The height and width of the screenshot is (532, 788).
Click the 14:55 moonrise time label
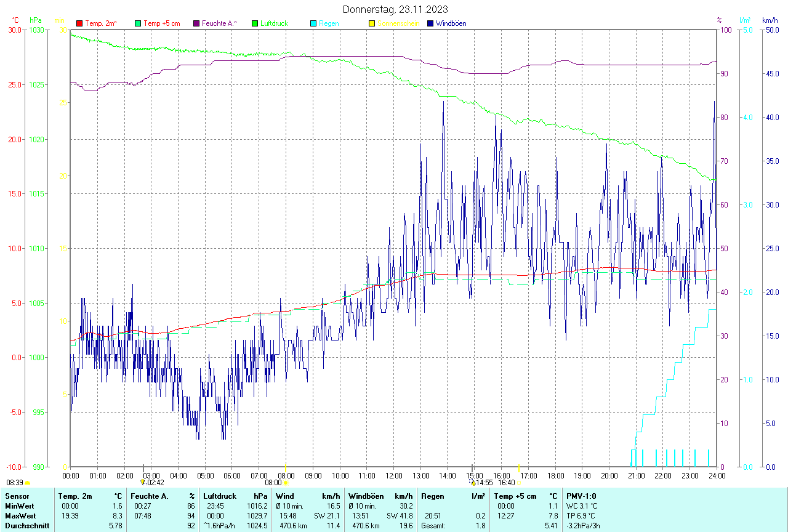coord(484,483)
